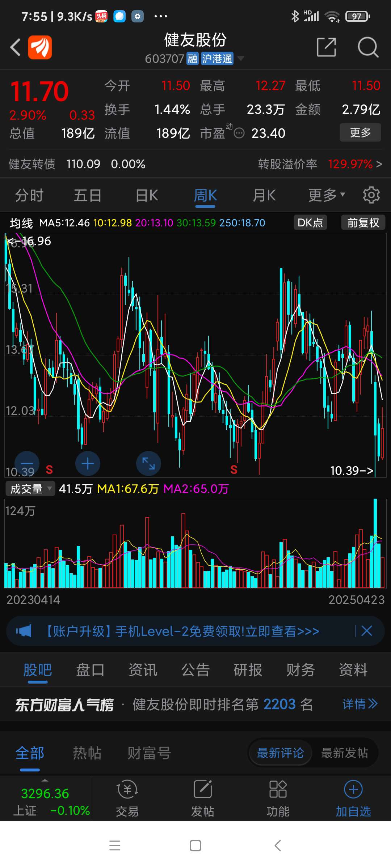Image resolution: width=391 pixels, height=868 pixels.
Task: Switch to 五日 chart tab
Action: (x=88, y=195)
